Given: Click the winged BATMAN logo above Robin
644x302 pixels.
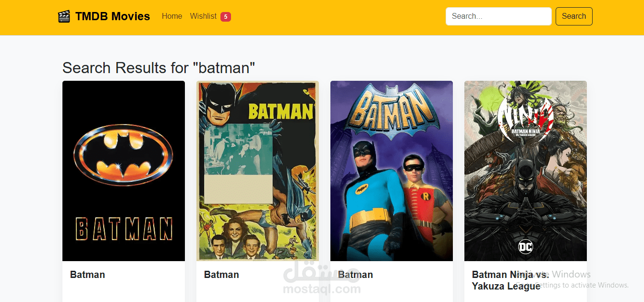Looking at the screenshot, I should pyautogui.click(x=391, y=112).
